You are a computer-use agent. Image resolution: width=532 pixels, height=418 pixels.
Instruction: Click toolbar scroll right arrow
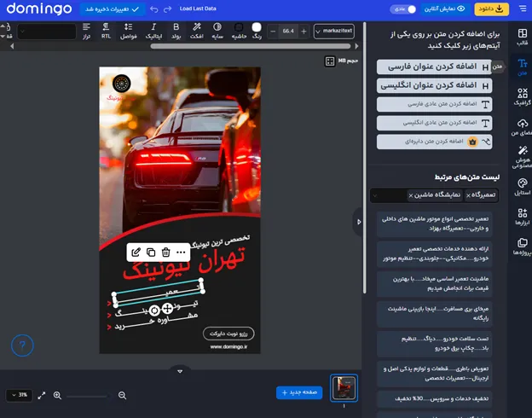pyautogui.click(x=356, y=46)
